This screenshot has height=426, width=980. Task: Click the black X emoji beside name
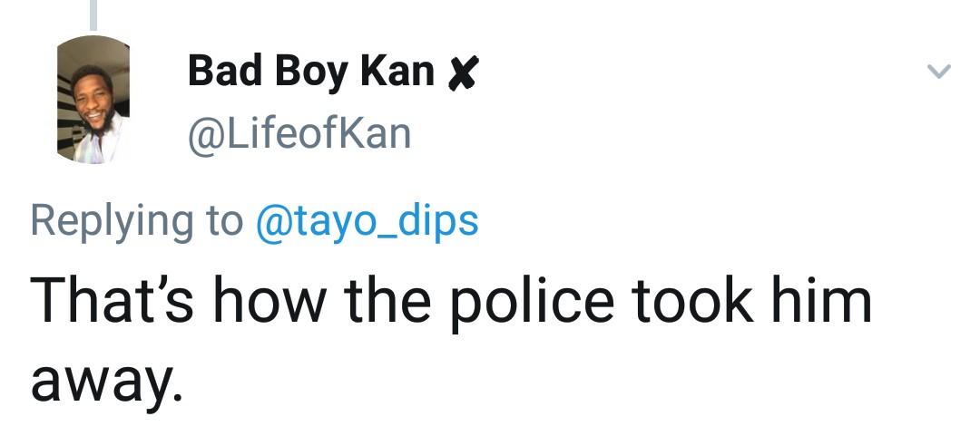click(462, 73)
